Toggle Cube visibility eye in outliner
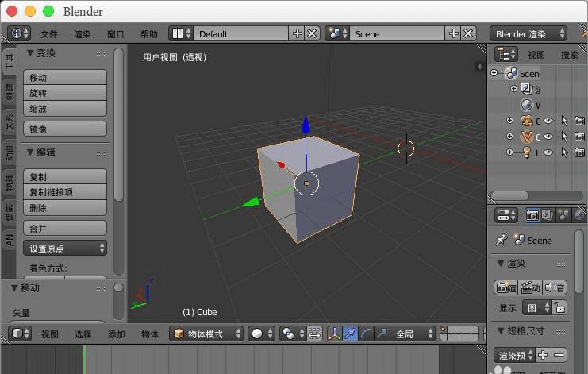Image resolution: width=588 pixels, height=374 pixels. (x=548, y=136)
